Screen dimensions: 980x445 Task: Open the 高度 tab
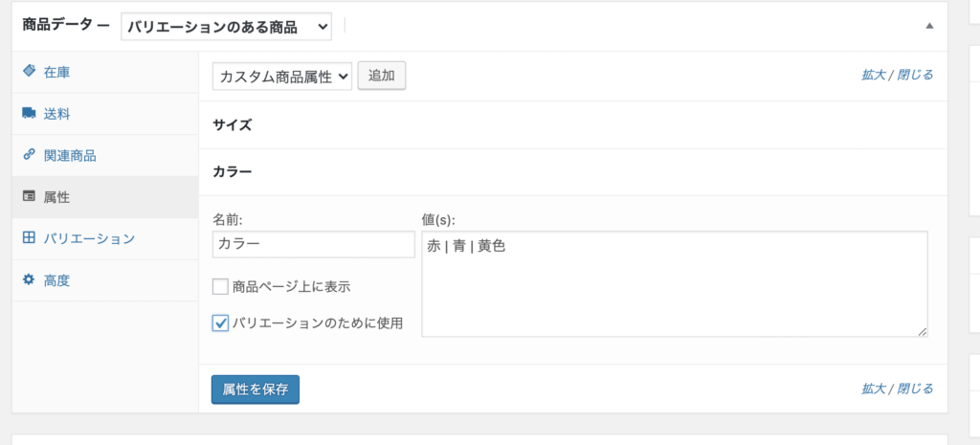click(x=56, y=280)
